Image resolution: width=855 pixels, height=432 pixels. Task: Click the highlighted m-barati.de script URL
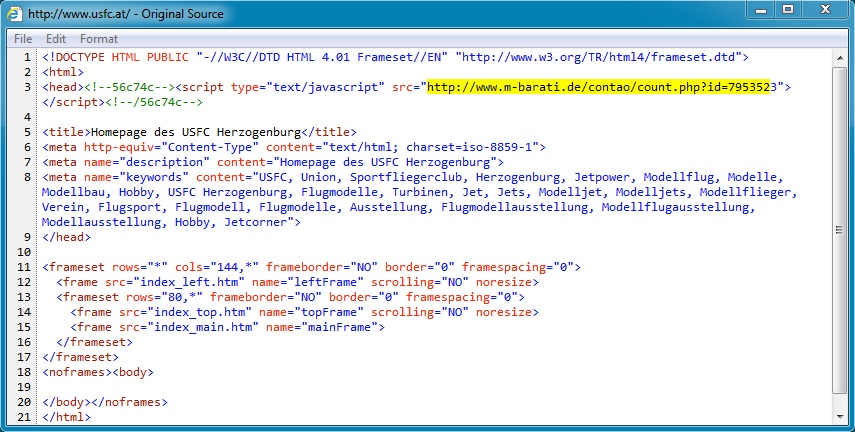coord(604,87)
